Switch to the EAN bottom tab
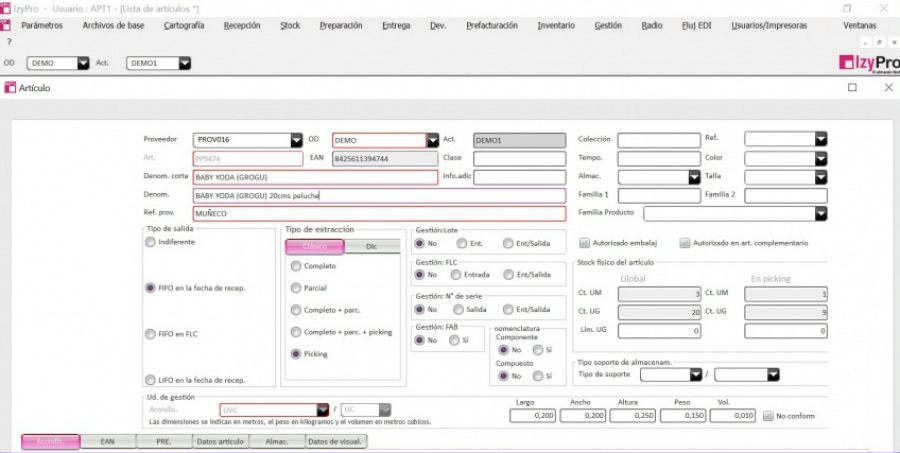Image resolution: width=900 pixels, height=453 pixels. pyautogui.click(x=108, y=442)
